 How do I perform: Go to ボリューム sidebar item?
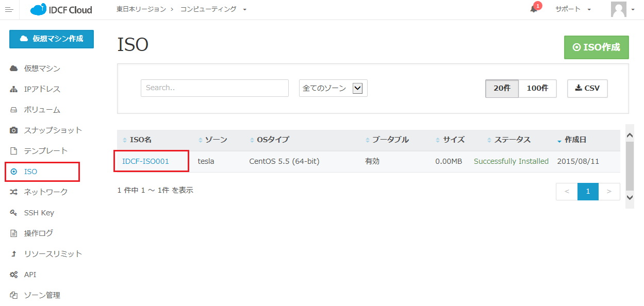click(42, 110)
